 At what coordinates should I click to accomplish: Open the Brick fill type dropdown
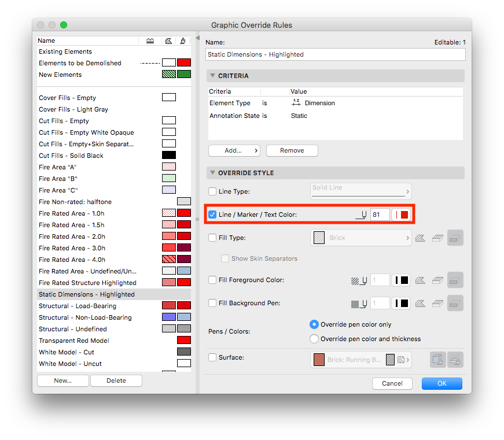[x=360, y=238]
